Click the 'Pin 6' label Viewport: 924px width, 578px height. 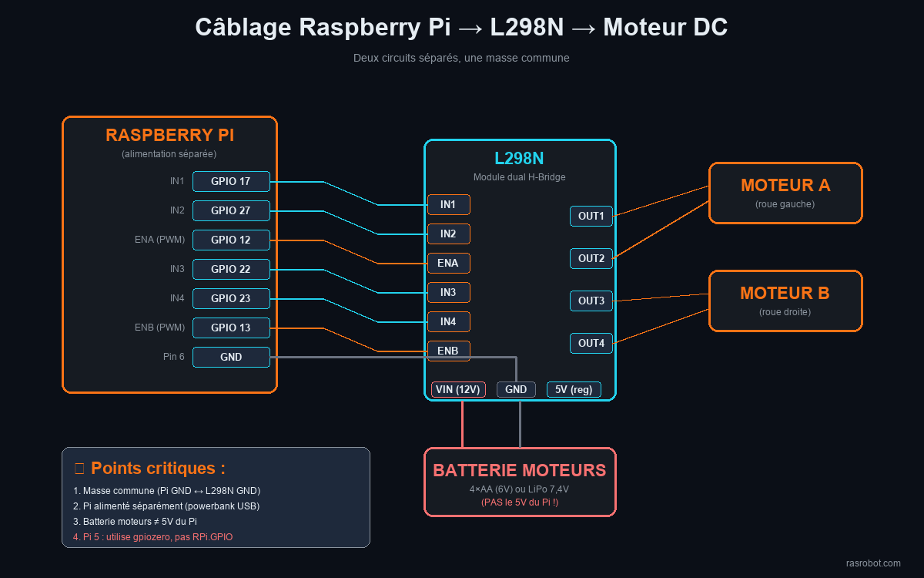point(174,357)
